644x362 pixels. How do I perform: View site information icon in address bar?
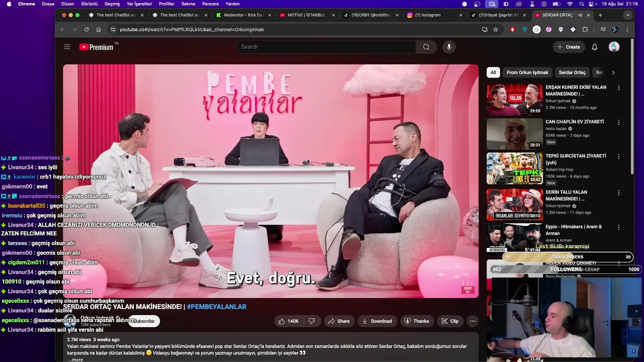click(x=113, y=29)
